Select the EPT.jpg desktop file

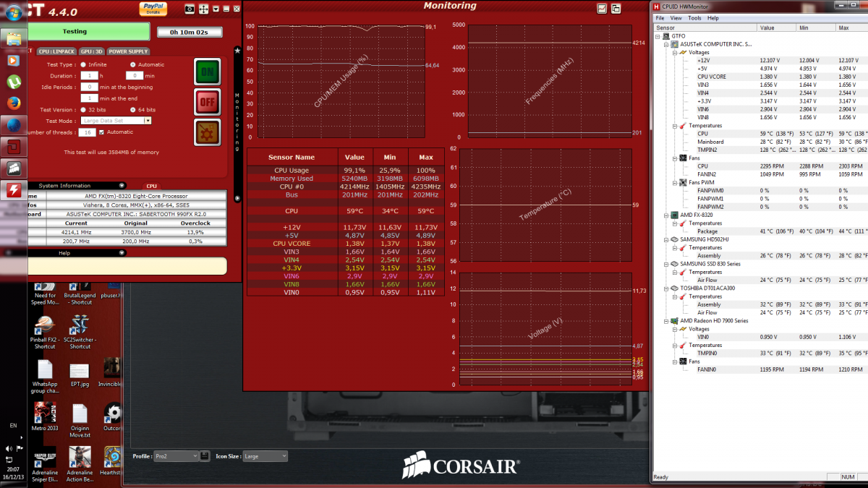tap(80, 375)
